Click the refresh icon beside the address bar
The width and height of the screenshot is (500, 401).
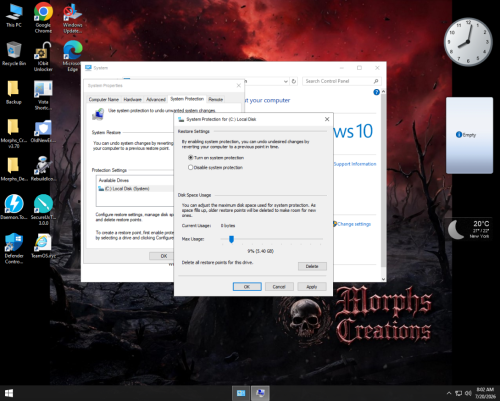[294, 81]
